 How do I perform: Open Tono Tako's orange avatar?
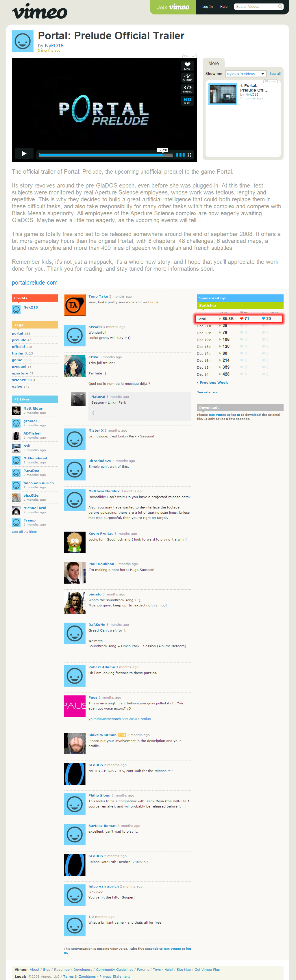pos(75,305)
